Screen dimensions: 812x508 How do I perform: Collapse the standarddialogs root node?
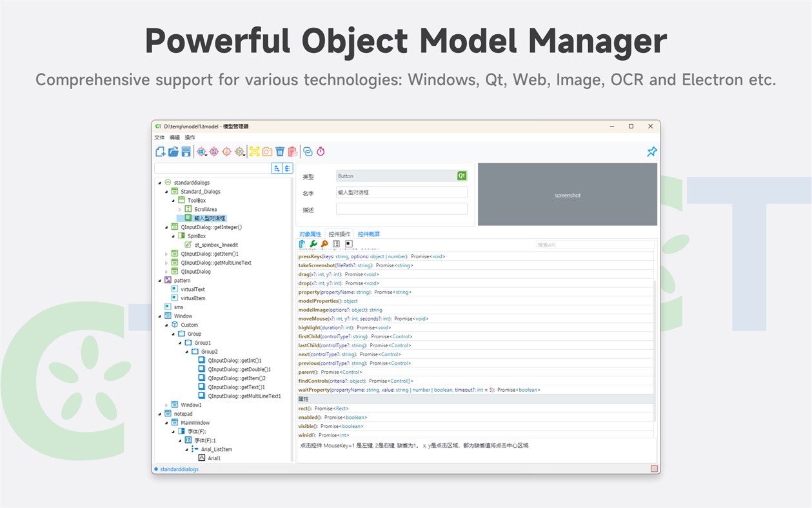pyautogui.click(x=160, y=183)
